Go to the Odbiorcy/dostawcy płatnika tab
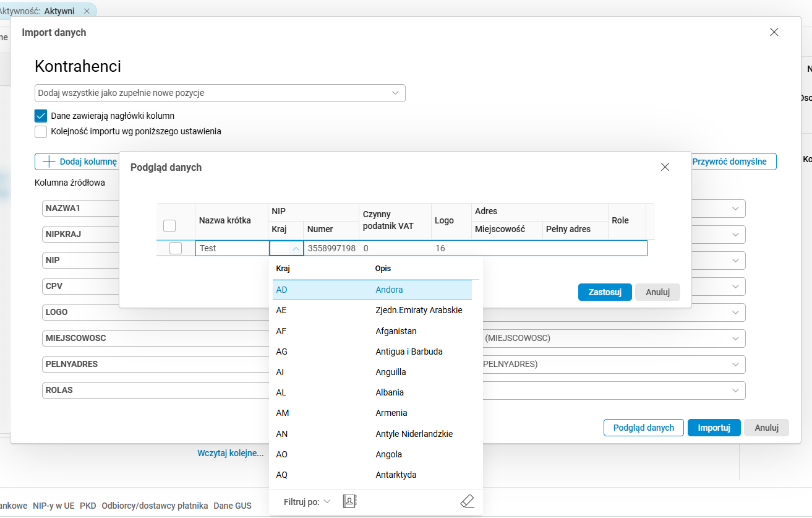 tap(155, 506)
